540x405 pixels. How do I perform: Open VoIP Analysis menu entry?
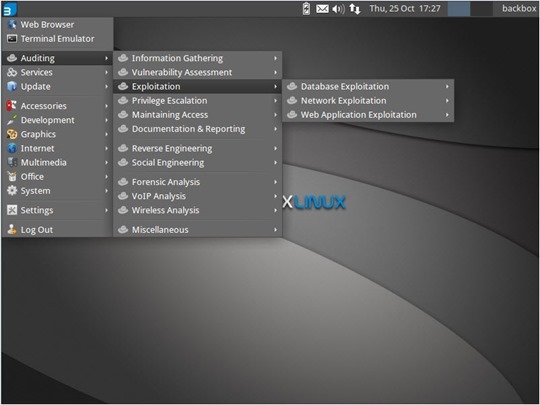pyautogui.click(x=198, y=196)
